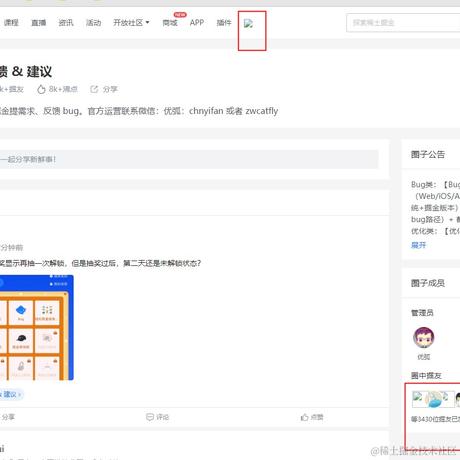
Task: Click the 评论 comment icon
Action: point(150,417)
